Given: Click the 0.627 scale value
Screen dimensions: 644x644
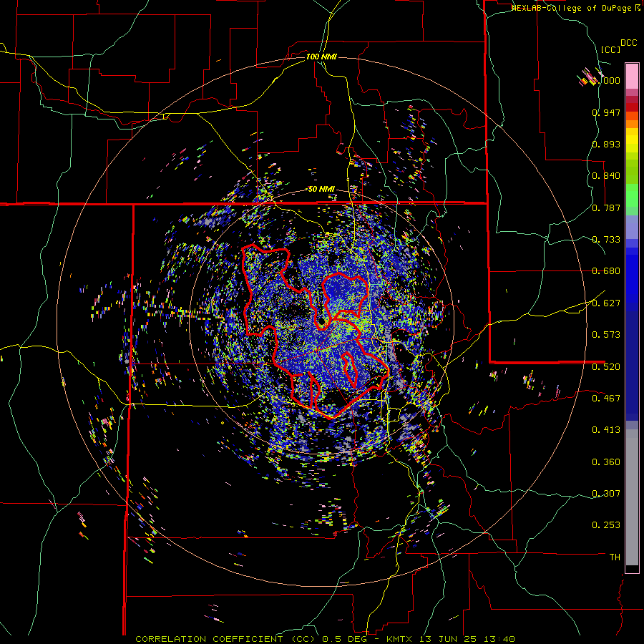Looking at the screenshot, I should tap(606, 303).
